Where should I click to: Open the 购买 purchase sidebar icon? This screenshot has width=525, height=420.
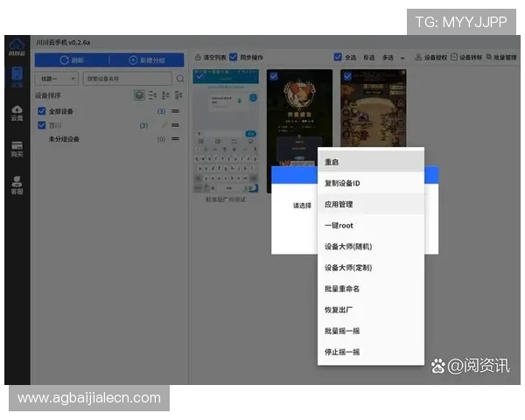click(x=17, y=149)
